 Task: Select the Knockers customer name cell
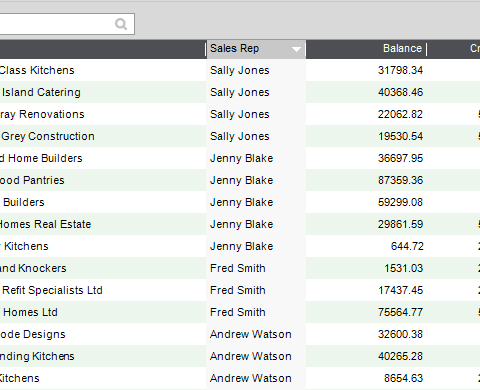pyautogui.click(x=33, y=268)
